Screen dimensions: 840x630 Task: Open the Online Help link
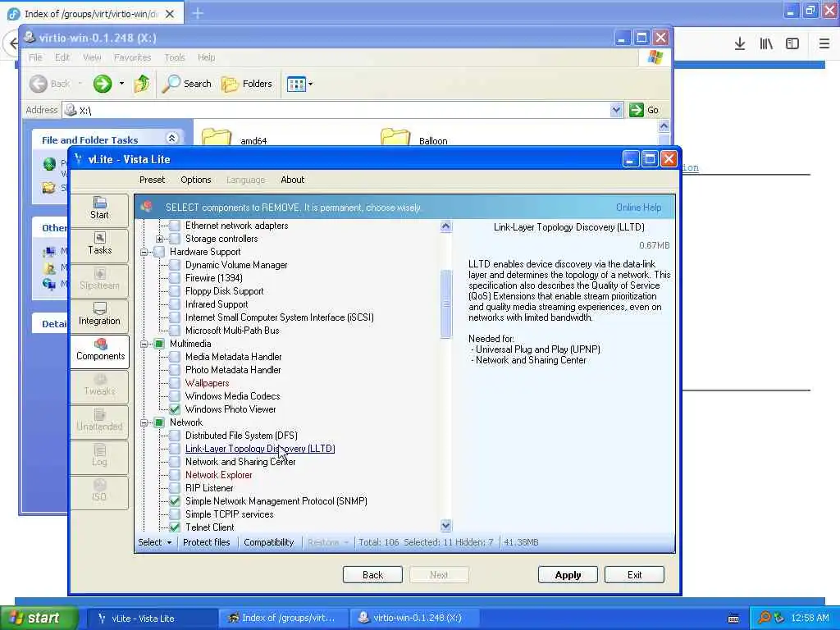pos(638,208)
